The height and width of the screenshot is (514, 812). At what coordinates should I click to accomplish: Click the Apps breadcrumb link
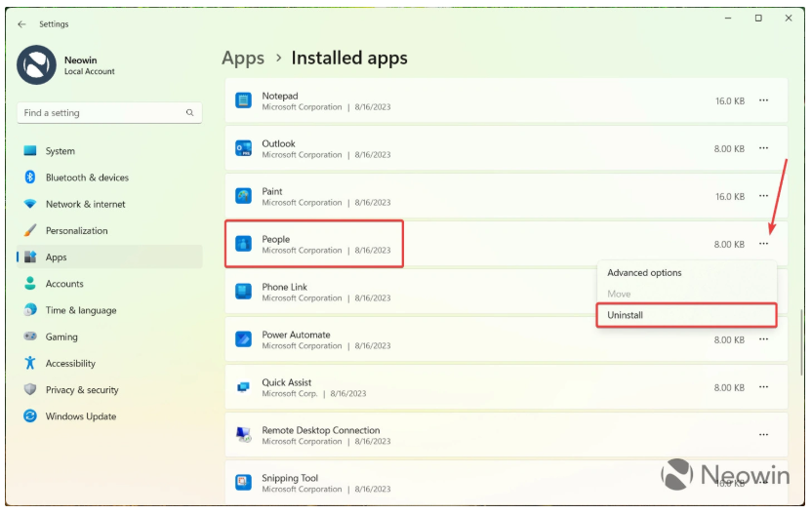click(x=243, y=58)
